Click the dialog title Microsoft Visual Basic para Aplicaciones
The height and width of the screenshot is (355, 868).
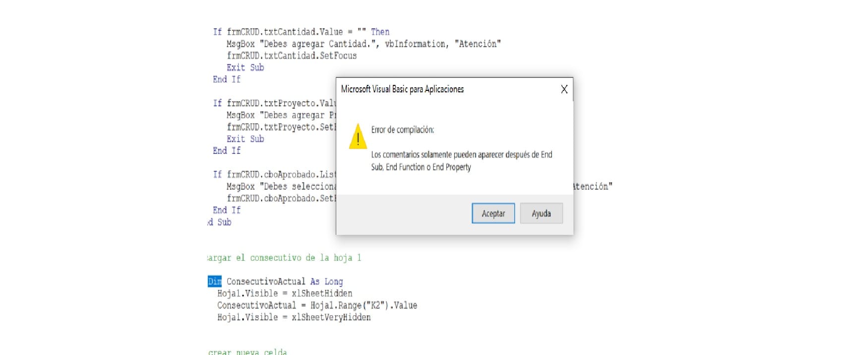(402, 89)
